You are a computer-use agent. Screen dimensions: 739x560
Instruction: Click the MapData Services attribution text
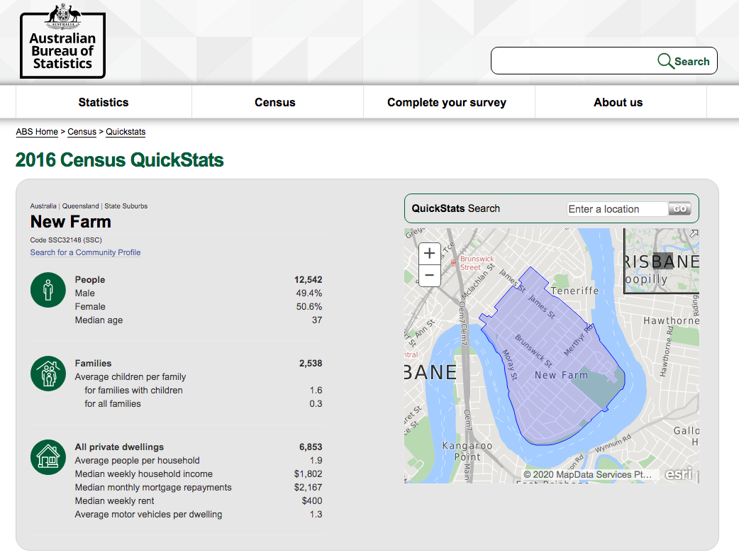point(587,474)
